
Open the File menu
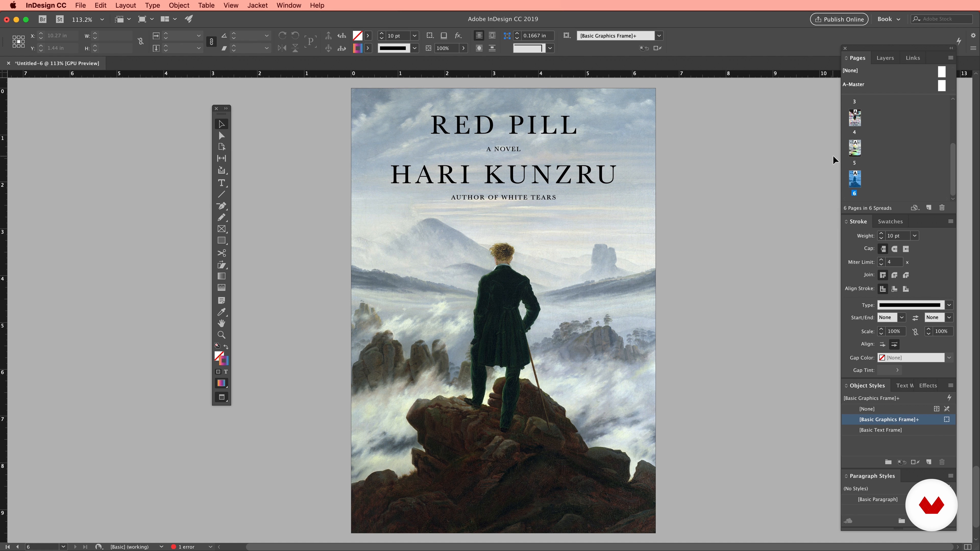tap(80, 5)
